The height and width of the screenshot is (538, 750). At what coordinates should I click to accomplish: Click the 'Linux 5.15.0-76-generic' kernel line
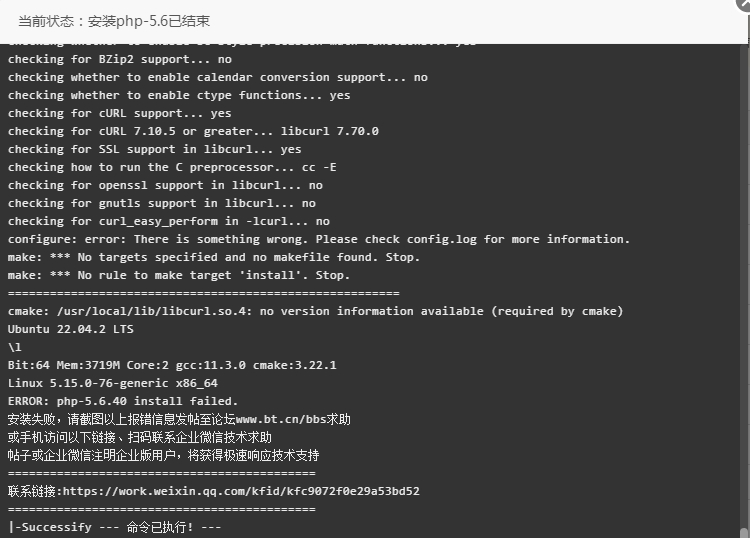pos(112,383)
